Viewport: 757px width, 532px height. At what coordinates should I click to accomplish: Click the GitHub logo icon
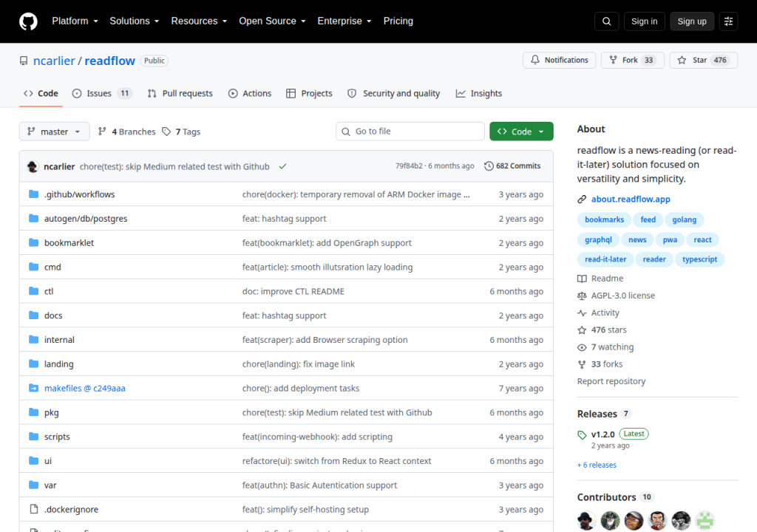click(x=29, y=21)
